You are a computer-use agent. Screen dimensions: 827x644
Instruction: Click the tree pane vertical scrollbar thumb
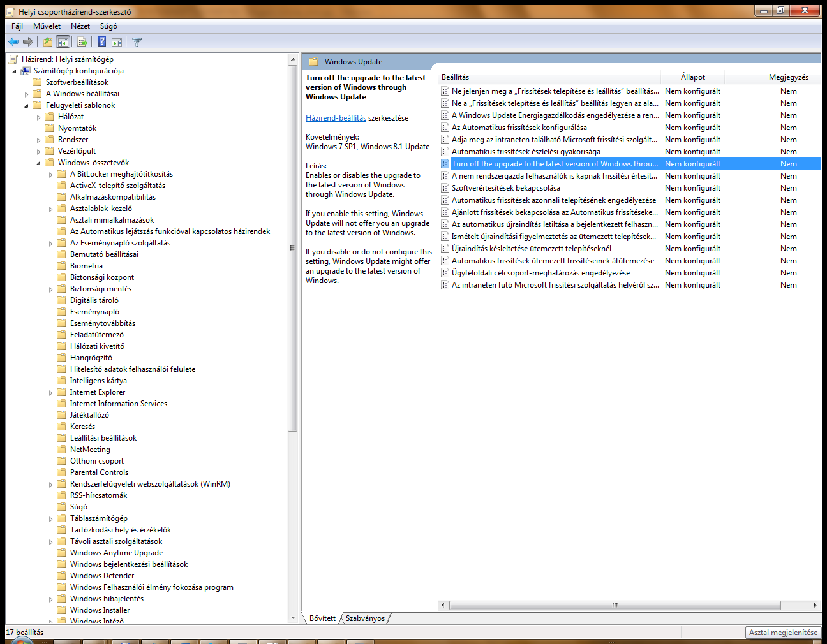click(293, 248)
